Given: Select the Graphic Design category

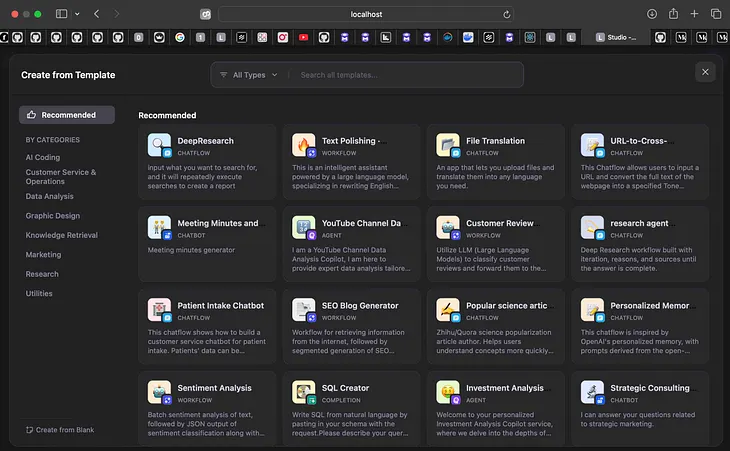Looking at the screenshot, I should (x=53, y=215).
